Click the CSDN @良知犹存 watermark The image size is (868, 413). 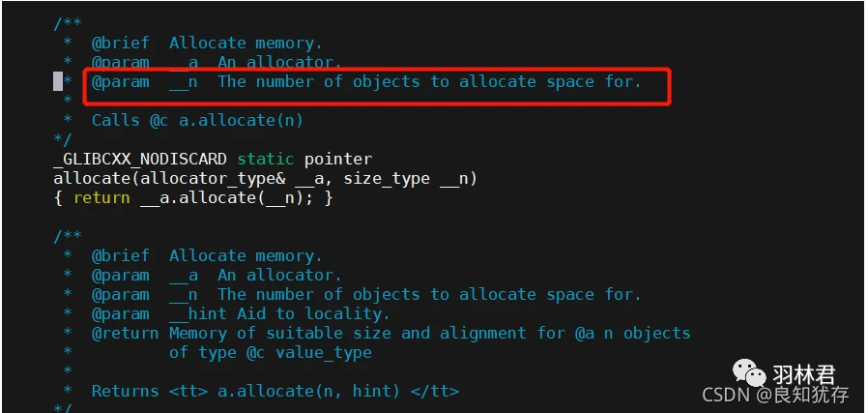(775, 395)
